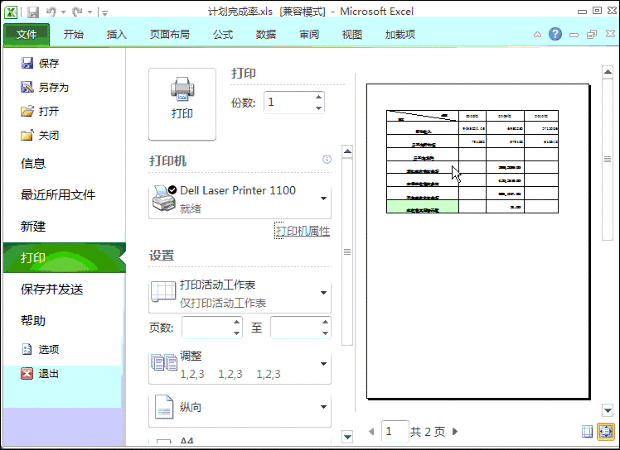Switch to the 插入 ribbon tab
This screenshot has height=450, width=620.
pyautogui.click(x=117, y=35)
